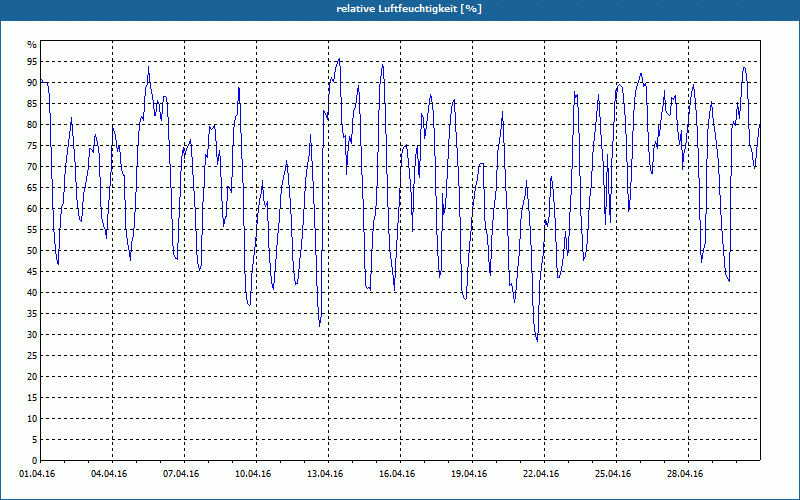
Task: Select the % unit label on y-axis
Action: pyautogui.click(x=32, y=45)
